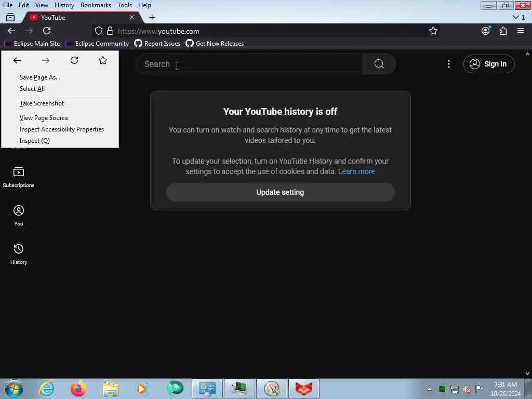Bookmark this page with address bar star

(x=433, y=31)
